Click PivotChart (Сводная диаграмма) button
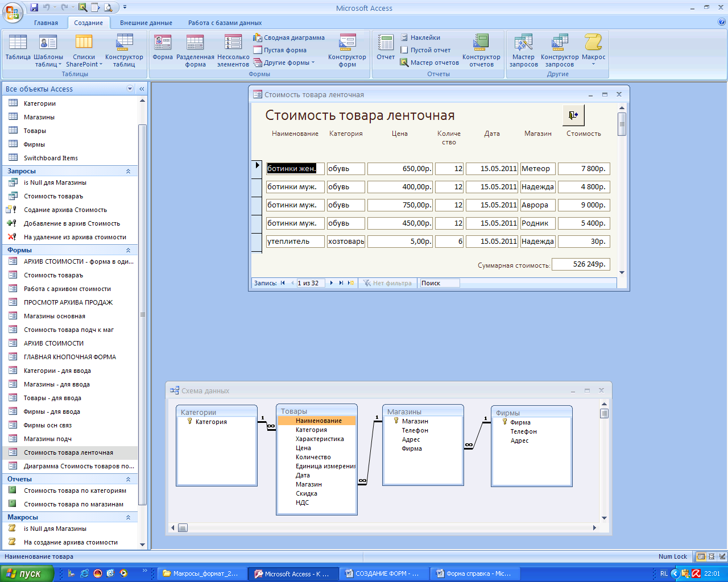Viewport: 728px width, 582px height. click(289, 38)
